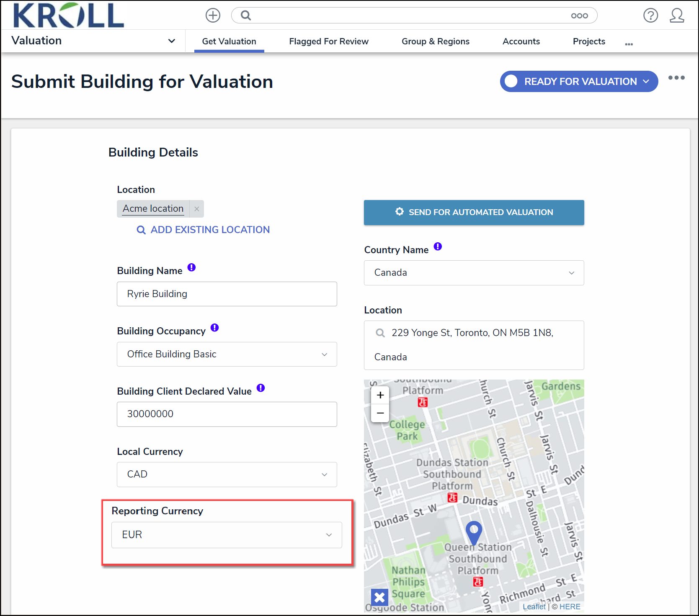Click the magnifier icon in Location address field
This screenshot has width=699, height=616.
[380, 333]
